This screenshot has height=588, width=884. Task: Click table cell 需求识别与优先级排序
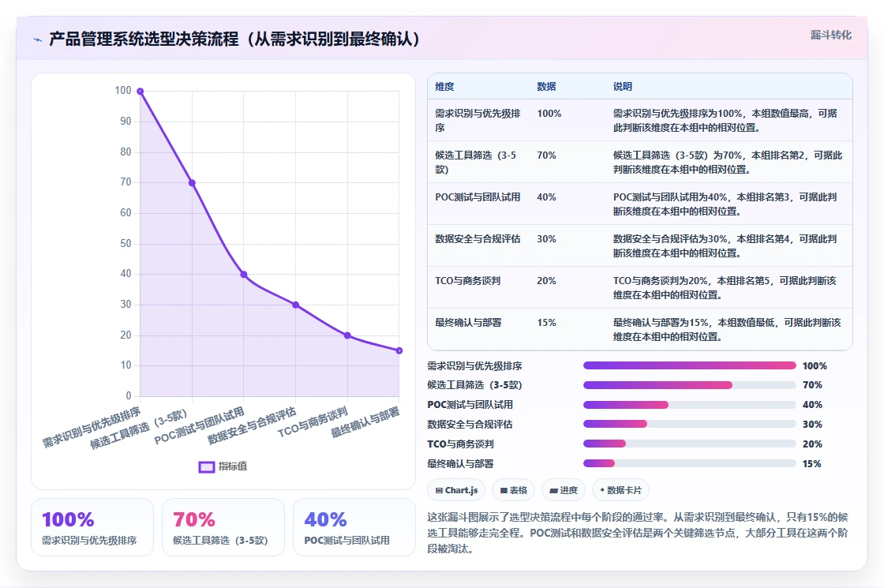(478, 120)
